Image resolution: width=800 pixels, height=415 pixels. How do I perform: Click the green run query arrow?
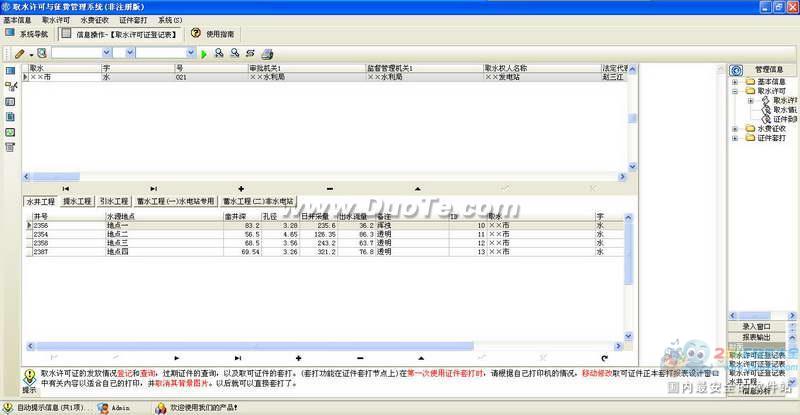[204, 54]
